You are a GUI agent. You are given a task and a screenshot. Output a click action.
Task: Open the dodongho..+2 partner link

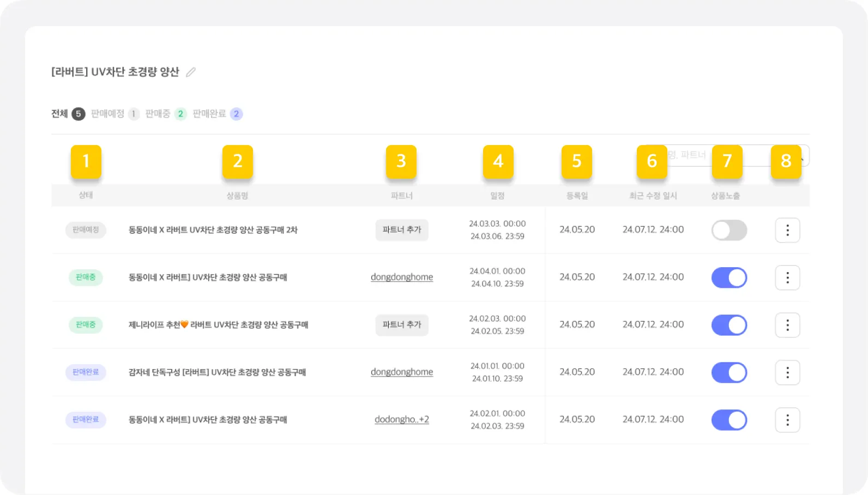[x=402, y=419]
